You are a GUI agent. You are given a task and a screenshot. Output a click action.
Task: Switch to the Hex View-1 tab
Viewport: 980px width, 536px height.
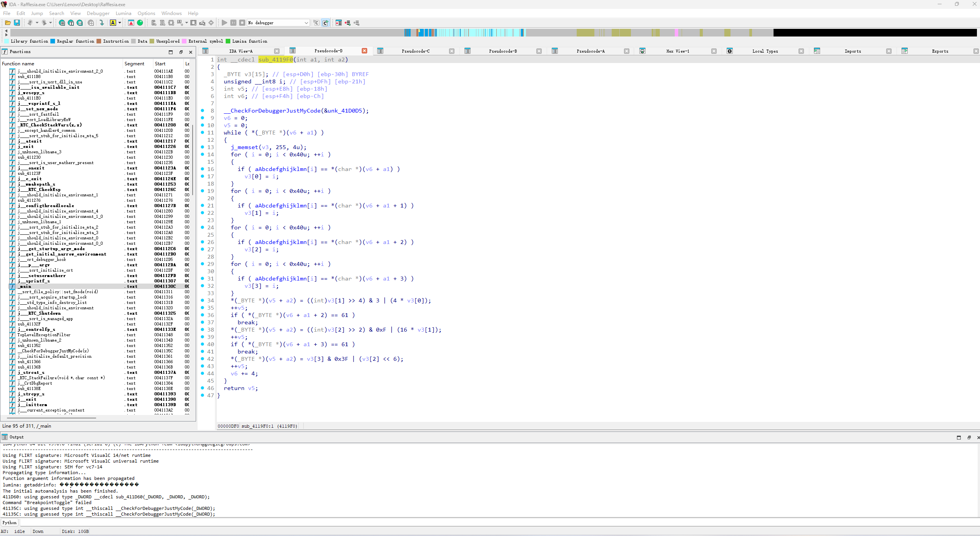pos(677,51)
